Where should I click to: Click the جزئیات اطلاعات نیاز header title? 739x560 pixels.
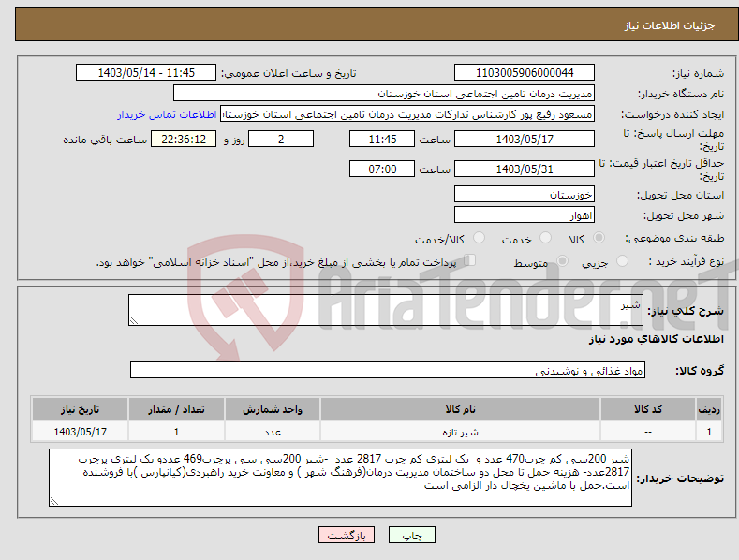coord(670,25)
